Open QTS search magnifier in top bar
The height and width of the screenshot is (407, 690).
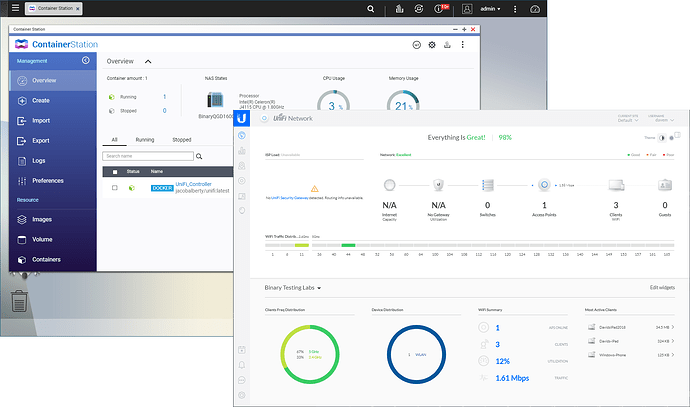pyautogui.click(x=371, y=9)
